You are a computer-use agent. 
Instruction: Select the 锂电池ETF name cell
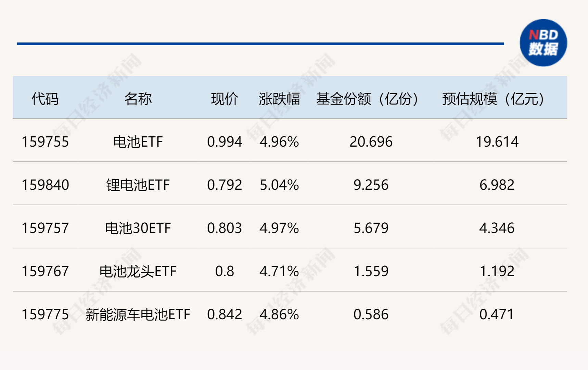pos(138,185)
